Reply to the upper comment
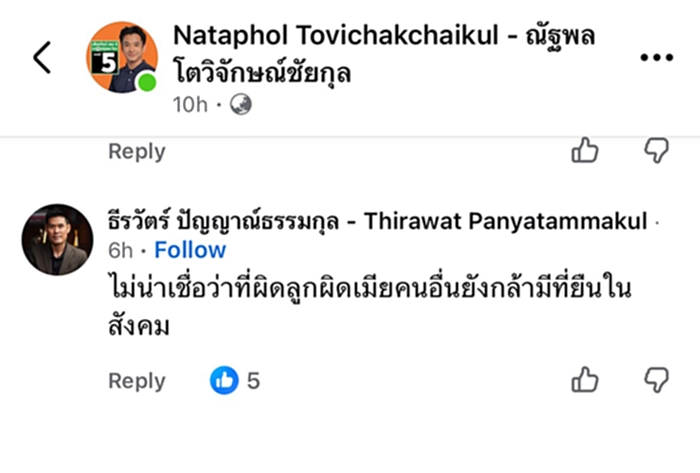 [x=137, y=151]
